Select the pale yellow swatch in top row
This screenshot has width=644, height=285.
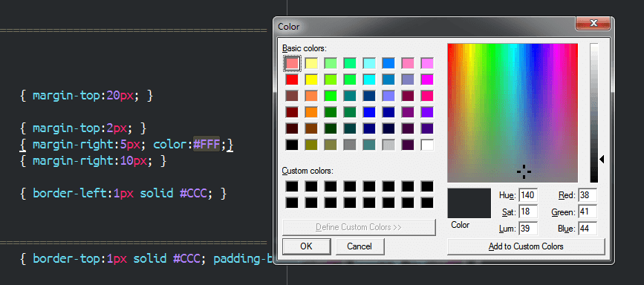pyautogui.click(x=311, y=63)
